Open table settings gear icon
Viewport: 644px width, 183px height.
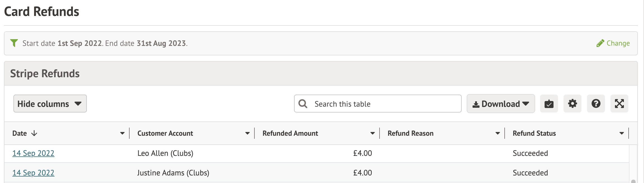[x=572, y=104]
